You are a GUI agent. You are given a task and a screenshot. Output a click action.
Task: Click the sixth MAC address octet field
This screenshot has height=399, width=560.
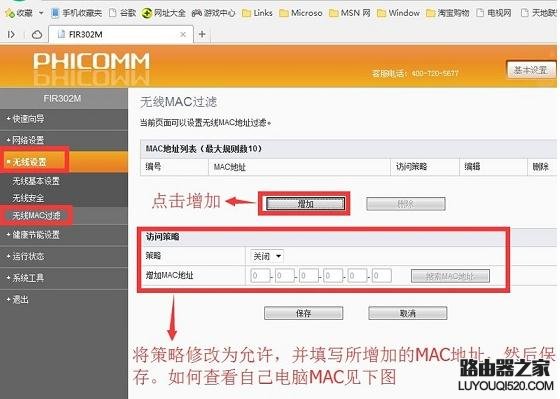382,276
